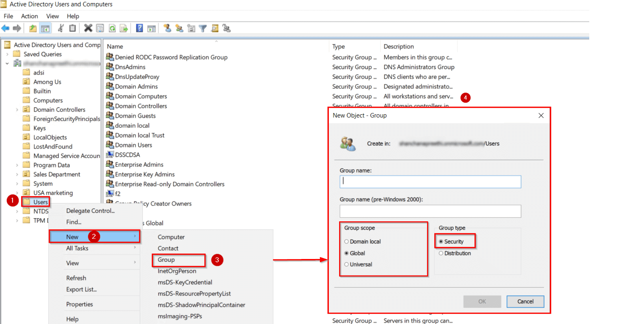Select the Create new group toolbar icon
Screen dimensions: 644x324
pyautogui.click(x=179, y=28)
